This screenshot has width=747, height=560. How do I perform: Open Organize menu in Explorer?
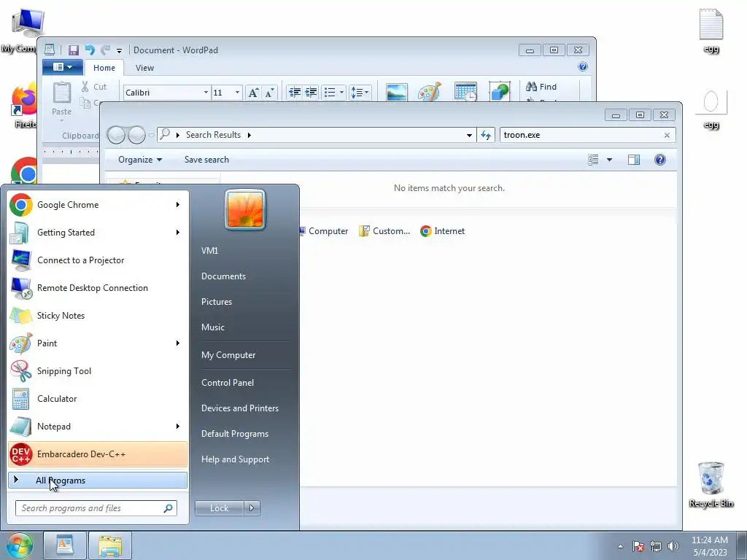point(140,160)
